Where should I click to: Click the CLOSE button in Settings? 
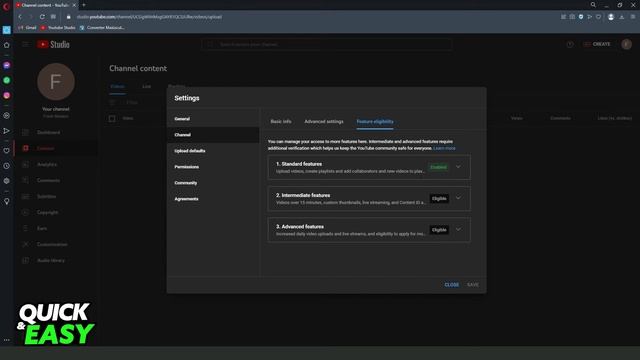coord(451,285)
